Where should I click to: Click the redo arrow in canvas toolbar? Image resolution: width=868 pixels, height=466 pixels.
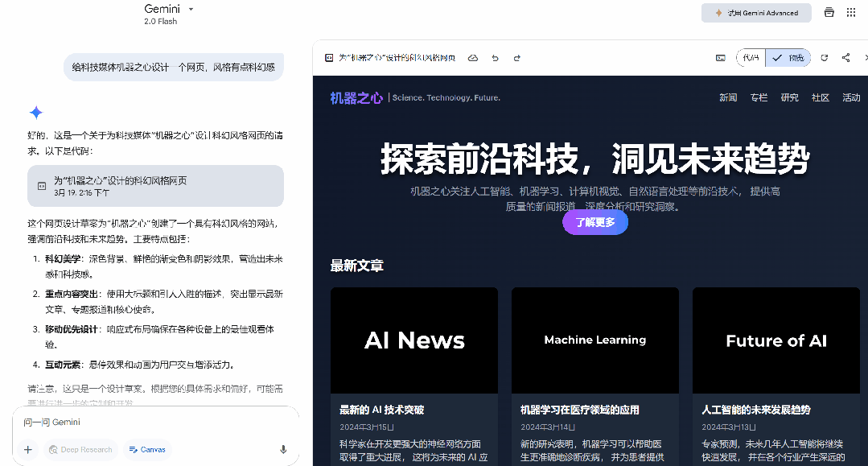click(516, 58)
